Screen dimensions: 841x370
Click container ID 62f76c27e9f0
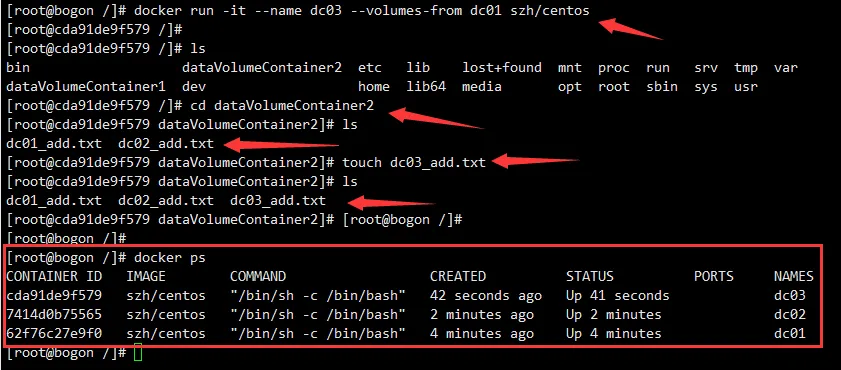pos(54,334)
